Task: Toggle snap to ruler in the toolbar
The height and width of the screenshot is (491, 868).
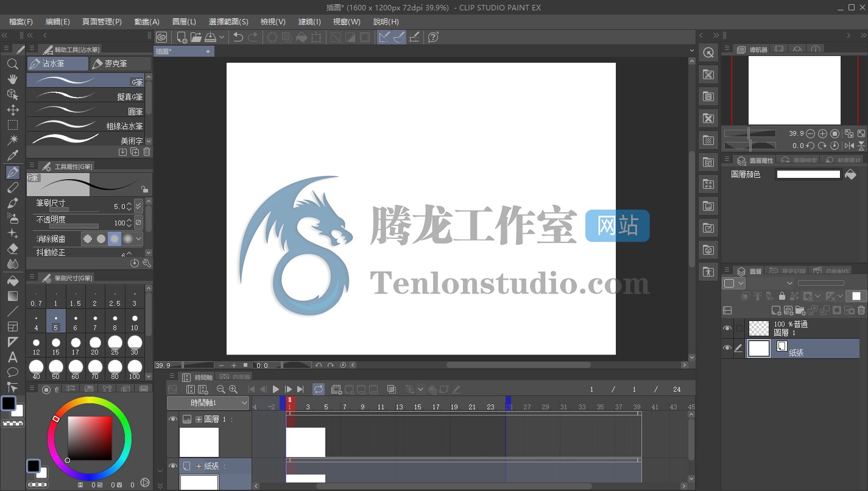Action: pos(384,37)
